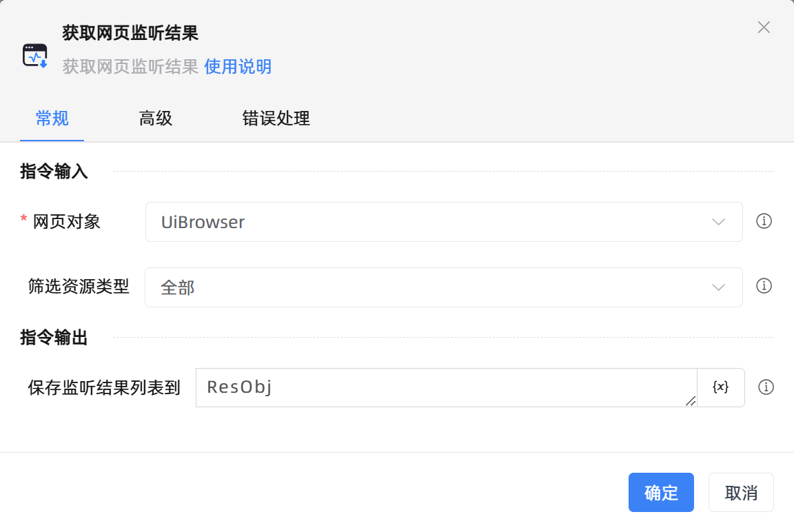
Task: Click the 指令输出 section header
Action: (54, 338)
